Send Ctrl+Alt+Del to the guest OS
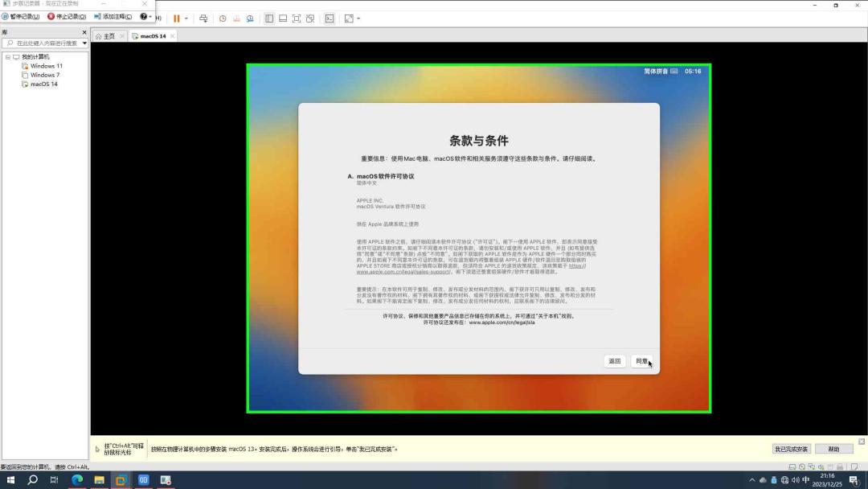868x489 pixels. click(204, 18)
